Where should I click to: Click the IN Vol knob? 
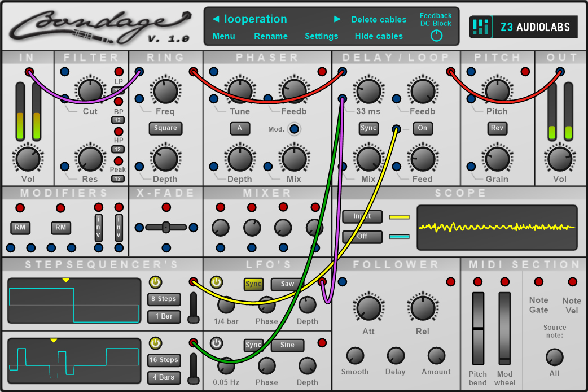pyautogui.click(x=28, y=159)
